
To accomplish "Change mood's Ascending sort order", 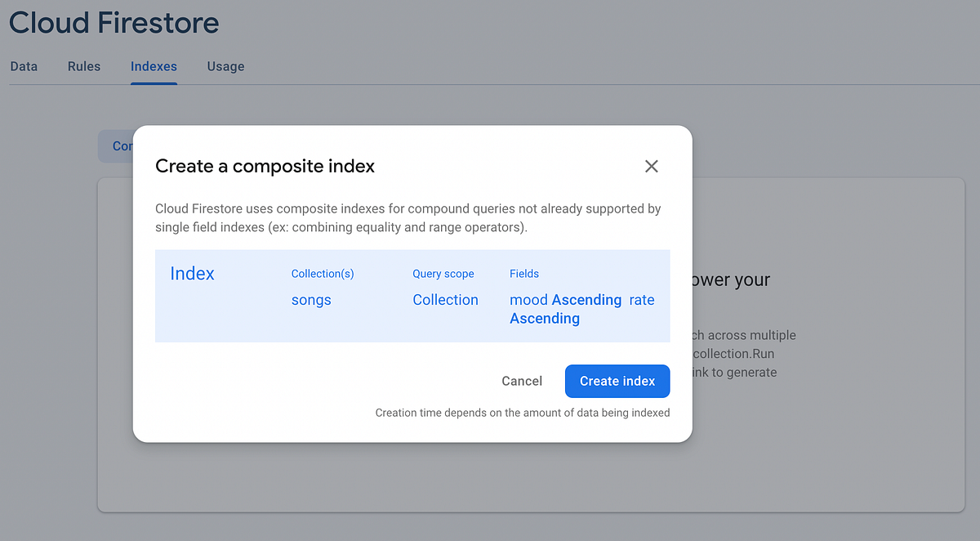I will 585,300.
